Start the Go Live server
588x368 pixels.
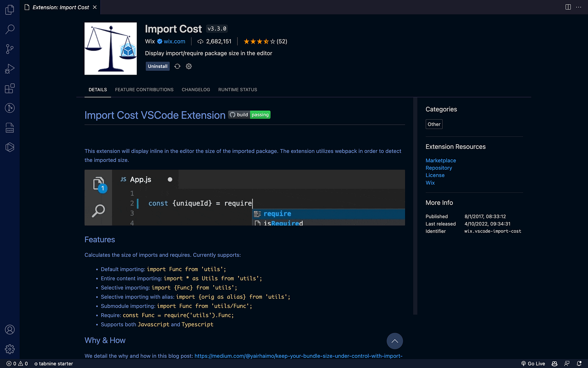point(533,364)
